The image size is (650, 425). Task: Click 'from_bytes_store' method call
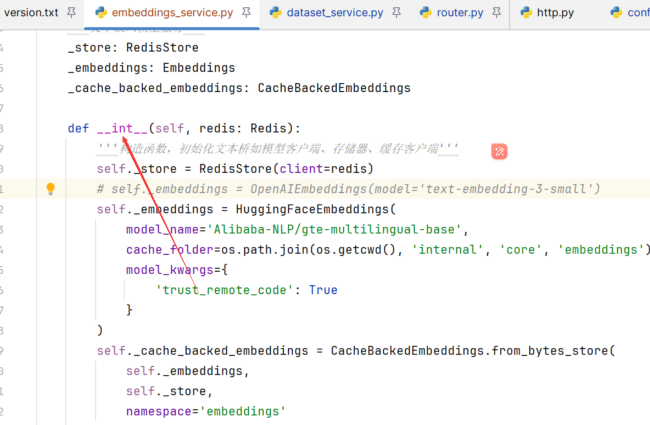549,351
